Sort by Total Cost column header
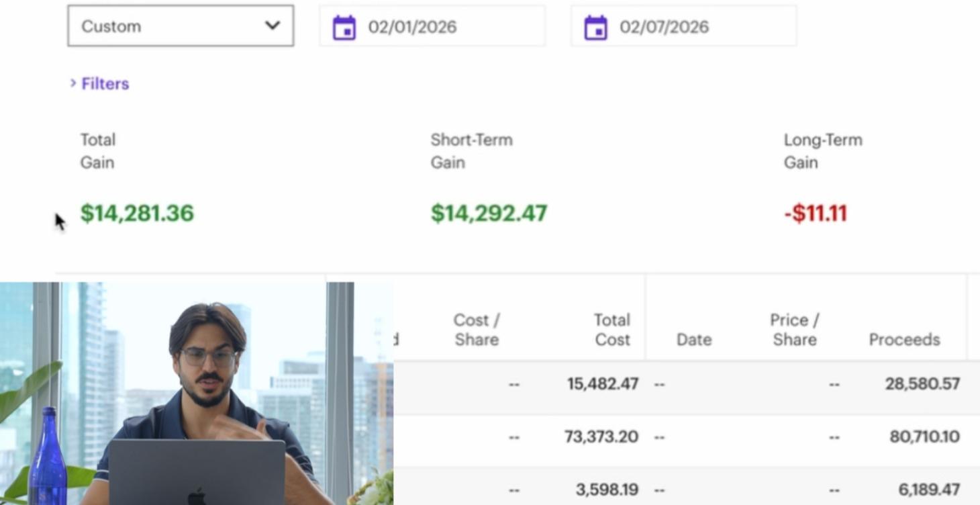The height and width of the screenshot is (505, 980). (611, 330)
